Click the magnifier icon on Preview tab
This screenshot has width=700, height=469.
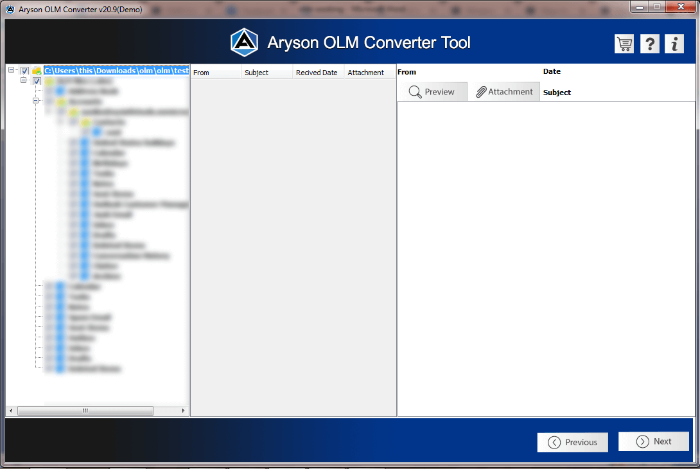(x=415, y=91)
